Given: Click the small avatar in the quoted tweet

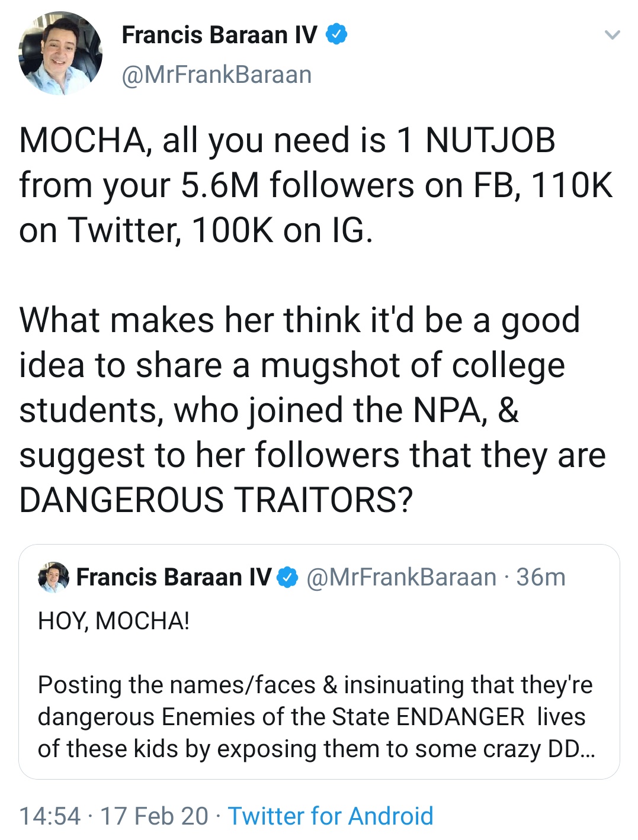Looking at the screenshot, I should (x=53, y=577).
